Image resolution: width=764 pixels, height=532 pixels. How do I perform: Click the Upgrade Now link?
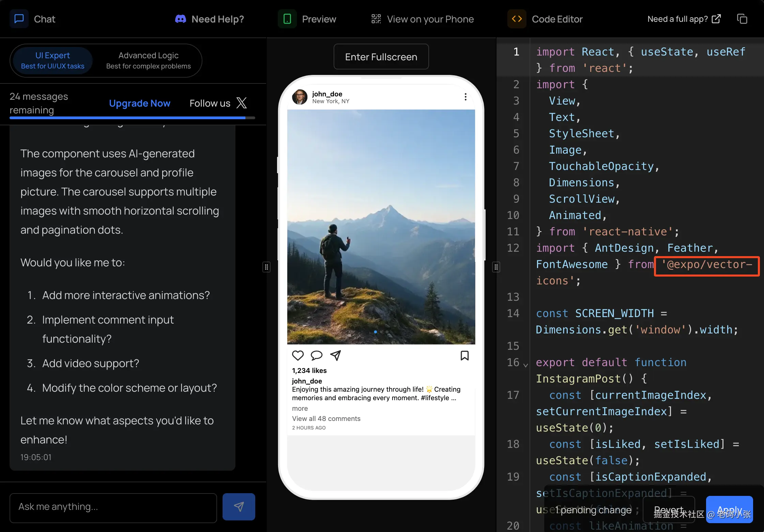point(139,103)
